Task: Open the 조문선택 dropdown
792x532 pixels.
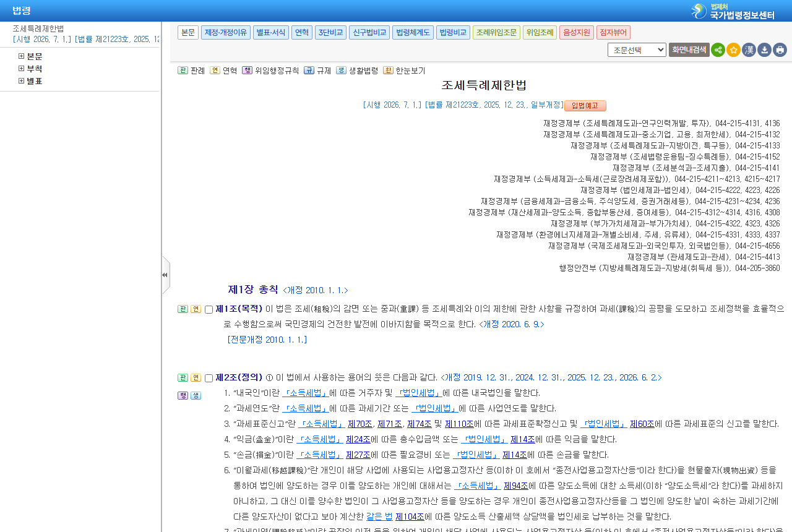Action: pos(637,50)
